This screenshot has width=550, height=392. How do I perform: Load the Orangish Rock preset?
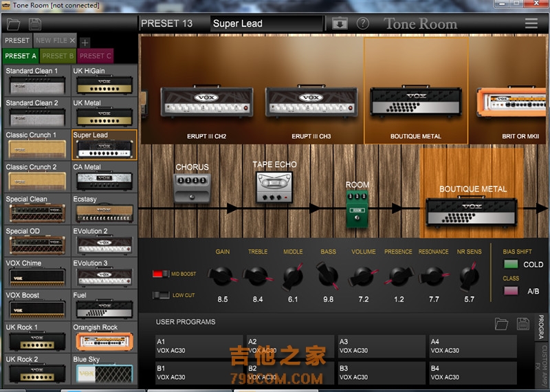(x=104, y=337)
